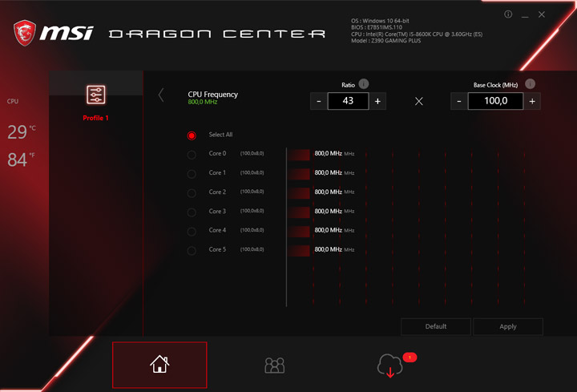Click the CPU temperature 84 °F reading

(22, 160)
